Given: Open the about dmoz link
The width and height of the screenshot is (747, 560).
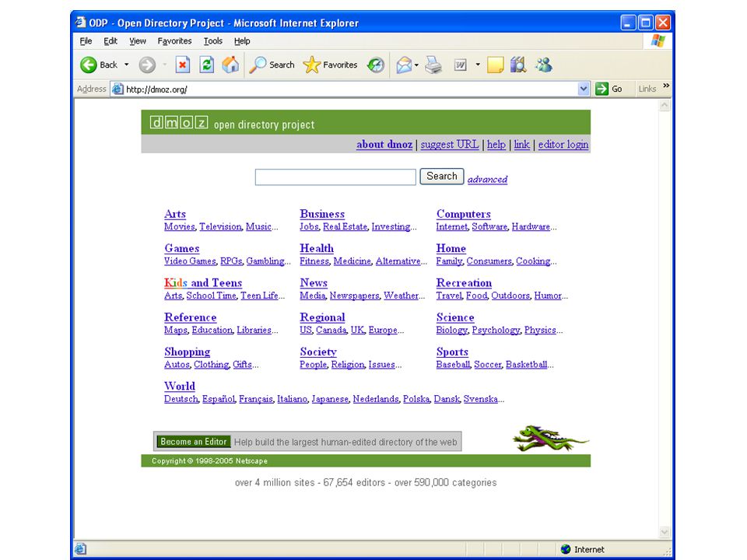Looking at the screenshot, I should point(384,145).
